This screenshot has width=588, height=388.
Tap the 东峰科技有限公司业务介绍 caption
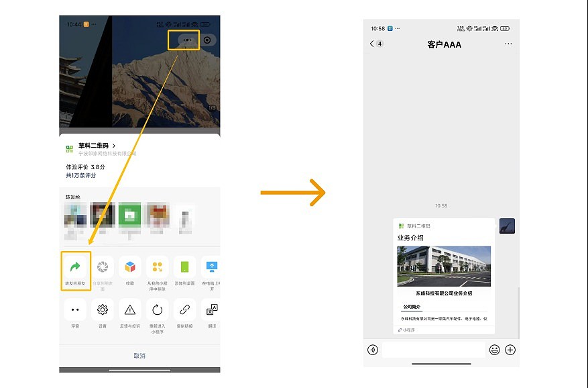(444, 293)
